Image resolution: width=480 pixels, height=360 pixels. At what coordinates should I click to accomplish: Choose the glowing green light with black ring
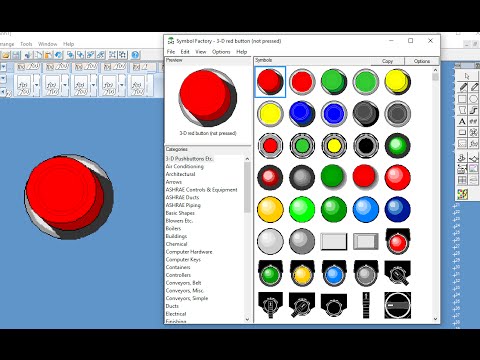[x=398, y=146]
